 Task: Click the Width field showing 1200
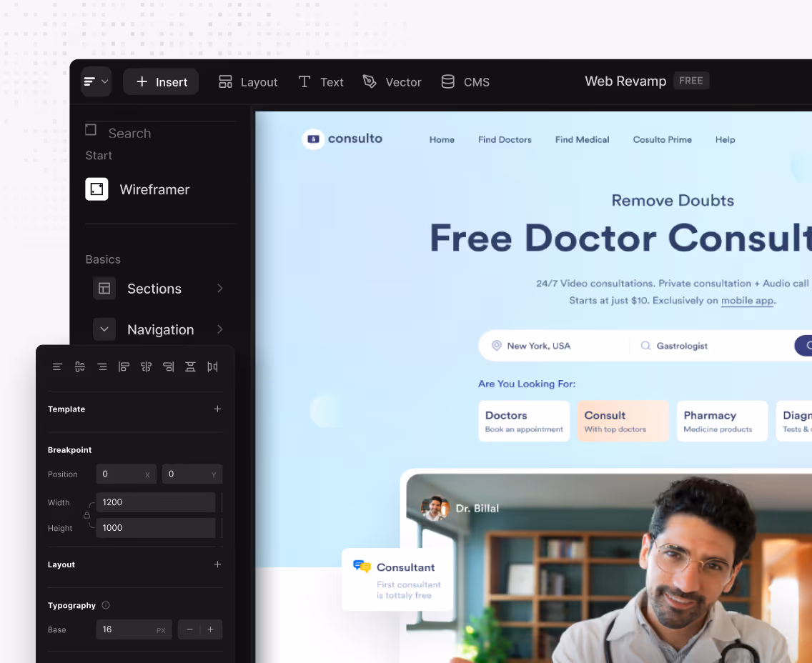coord(156,502)
